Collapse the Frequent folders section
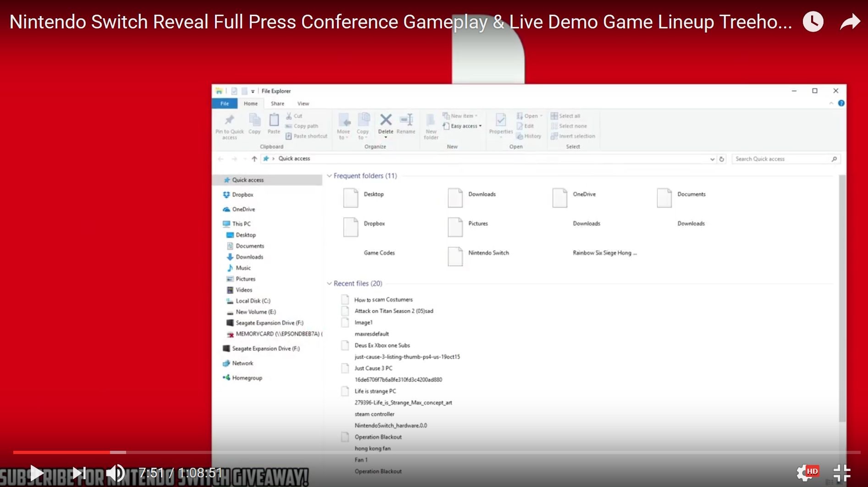Screen dimensions: 868x487 pyautogui.click(x=329, y=176)
